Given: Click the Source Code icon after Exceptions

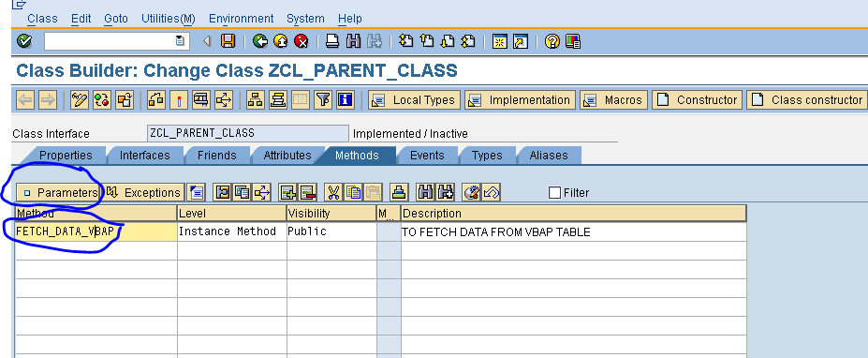Looking at the screenshot, I should click(197, 192).
